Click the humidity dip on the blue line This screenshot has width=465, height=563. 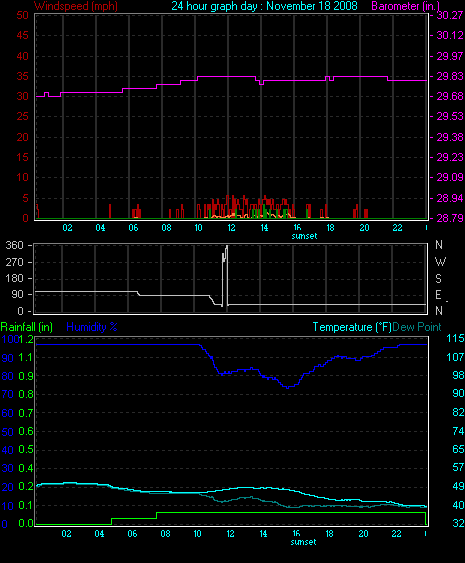[287, 387]
